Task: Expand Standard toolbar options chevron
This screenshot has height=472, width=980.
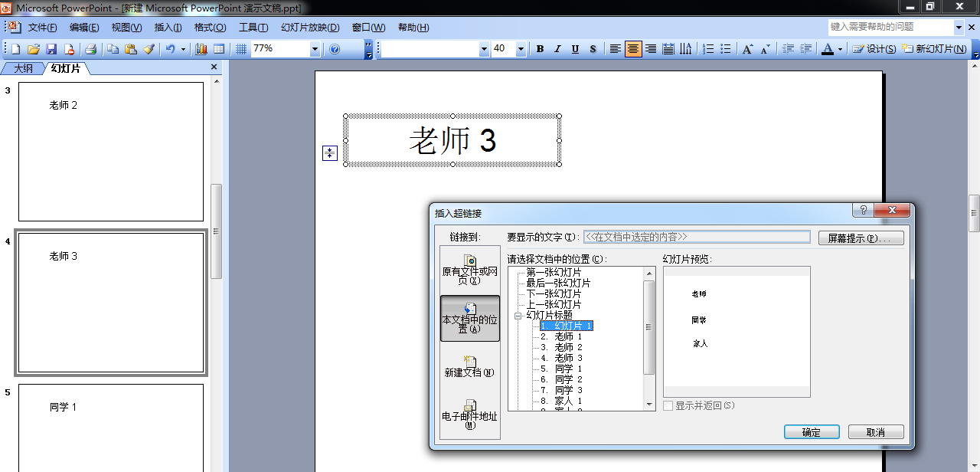Action: tap(368, 49)
